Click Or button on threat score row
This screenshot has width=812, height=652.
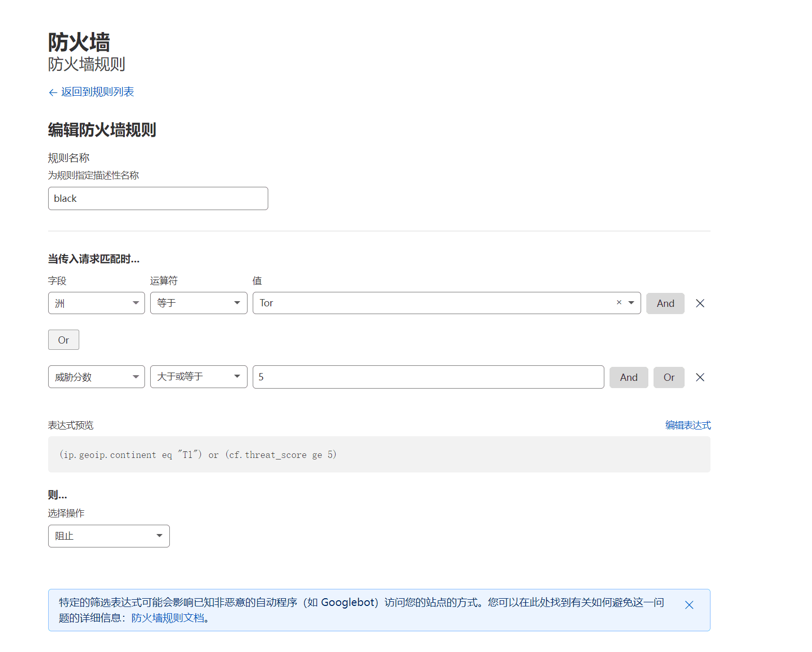(x=669, y=377)
